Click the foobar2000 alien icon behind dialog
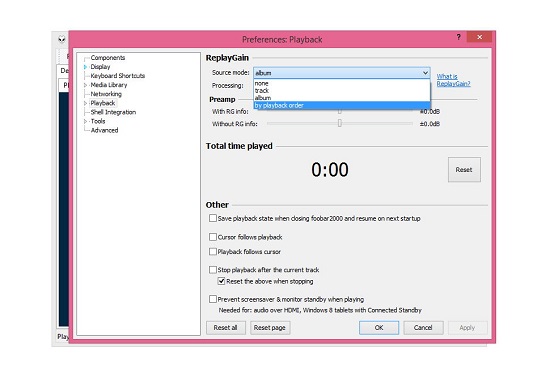Image resolution: width=550 pixels, height=378 pixels. point(62,39)
